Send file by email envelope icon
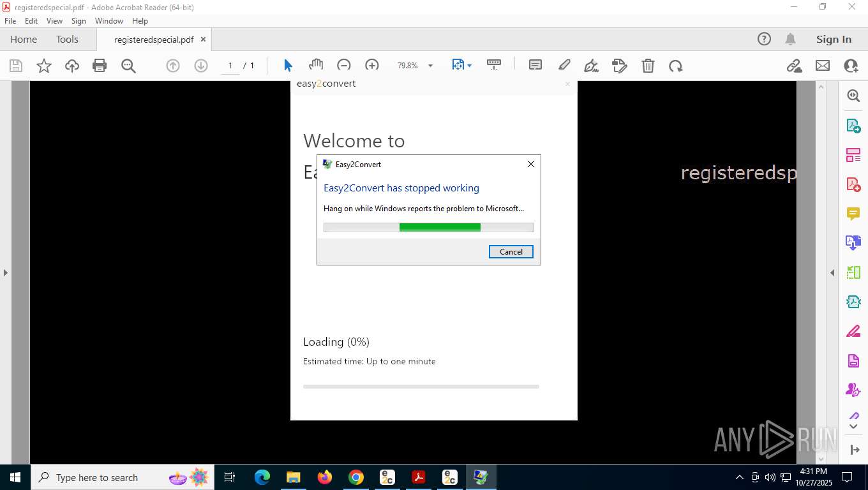Viewport: 868px width, 490px height. point(823,66)
